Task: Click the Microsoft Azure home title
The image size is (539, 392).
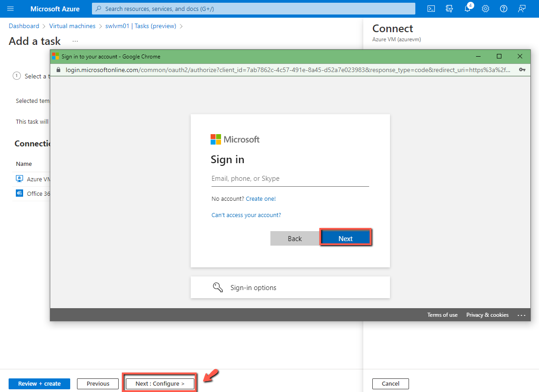Action: (x=55, y=9)
